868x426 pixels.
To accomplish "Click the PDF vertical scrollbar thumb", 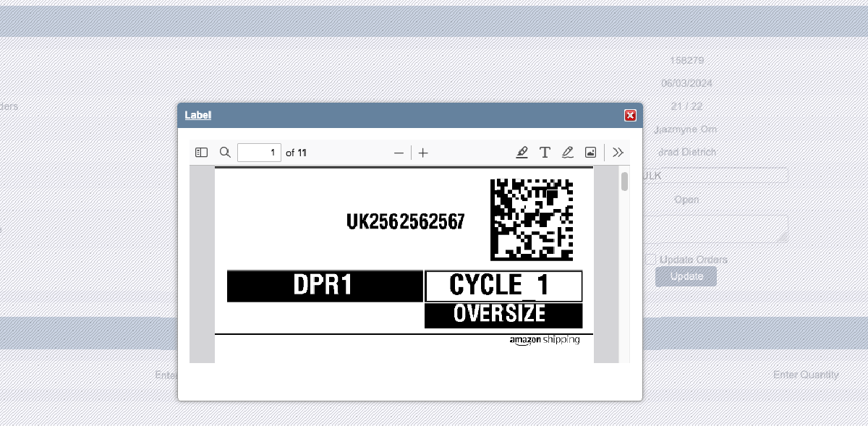I will coord(624,181).
